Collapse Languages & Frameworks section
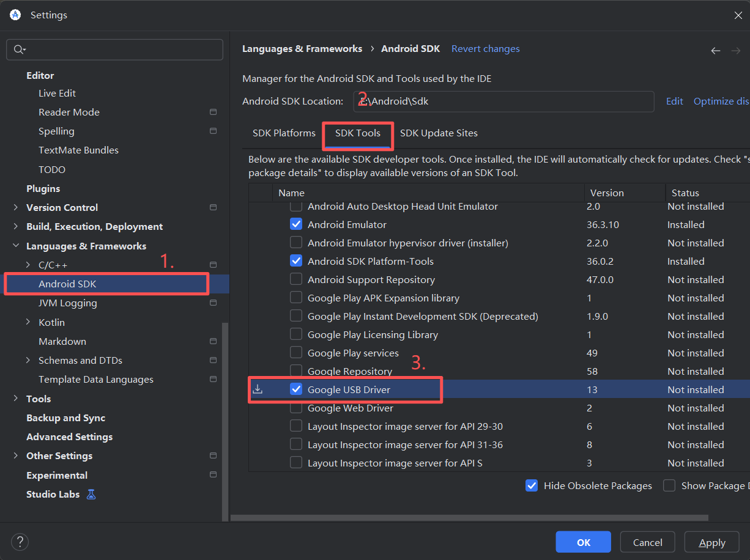Image resolution: width=750 pixels, height=560 pixels. [x=15, y=246]
